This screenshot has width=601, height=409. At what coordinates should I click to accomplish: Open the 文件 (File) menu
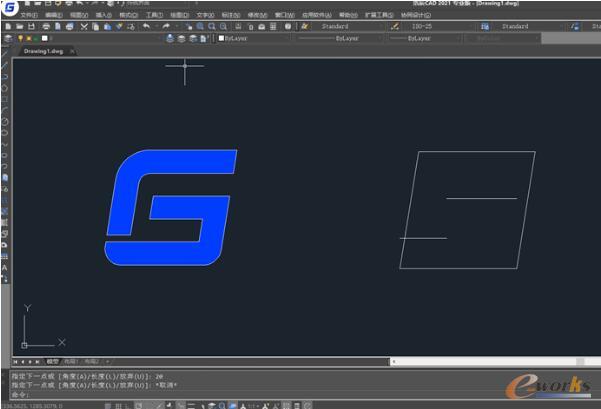(x=29, y=15)
